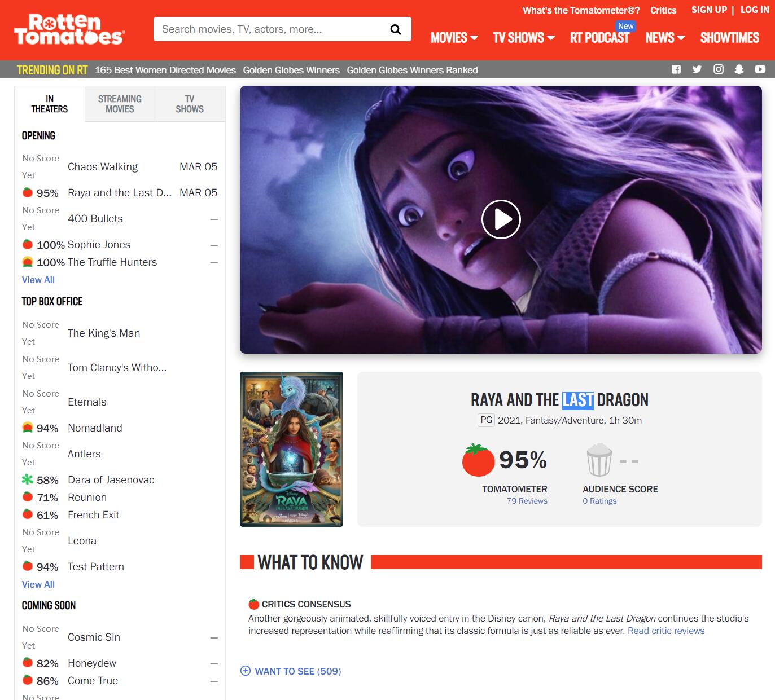Open Antlers movie link

tap(84, 454)
